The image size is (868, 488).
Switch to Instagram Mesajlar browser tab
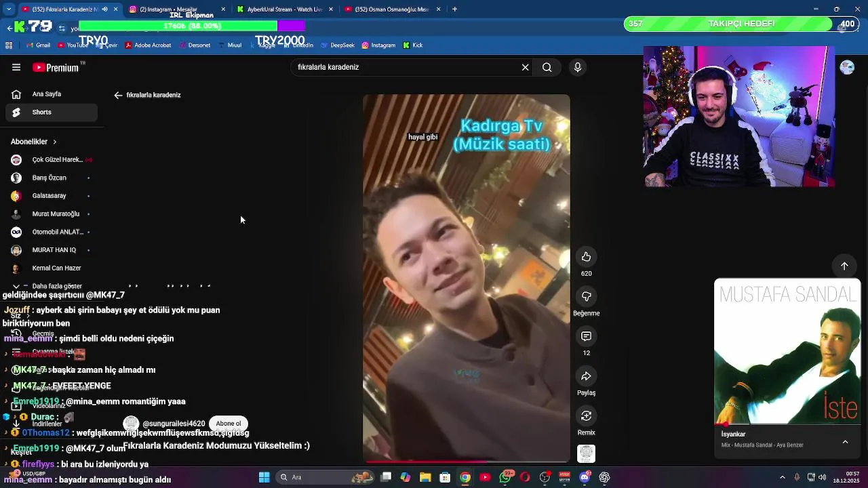click(168, 9)
